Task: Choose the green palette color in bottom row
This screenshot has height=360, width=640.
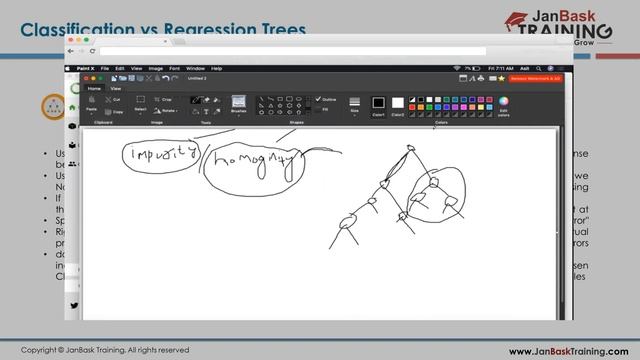Action: 429,107
